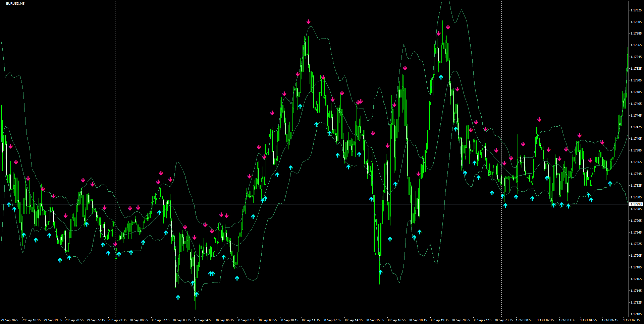644x324 pixels.
Task: Click the 30 Sep 14:15 time axis label
Action: (353, 320)
